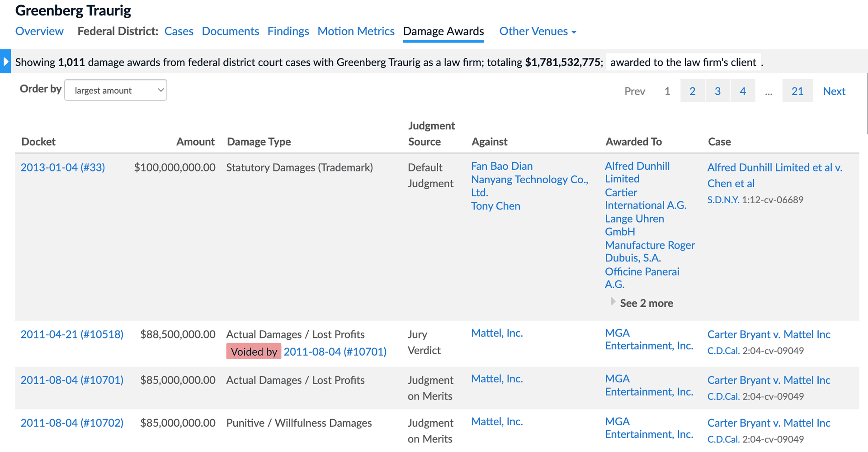This screenshot has height=452, width=868.
Task: Go to results page 3
Action: [x=717, y=91]
